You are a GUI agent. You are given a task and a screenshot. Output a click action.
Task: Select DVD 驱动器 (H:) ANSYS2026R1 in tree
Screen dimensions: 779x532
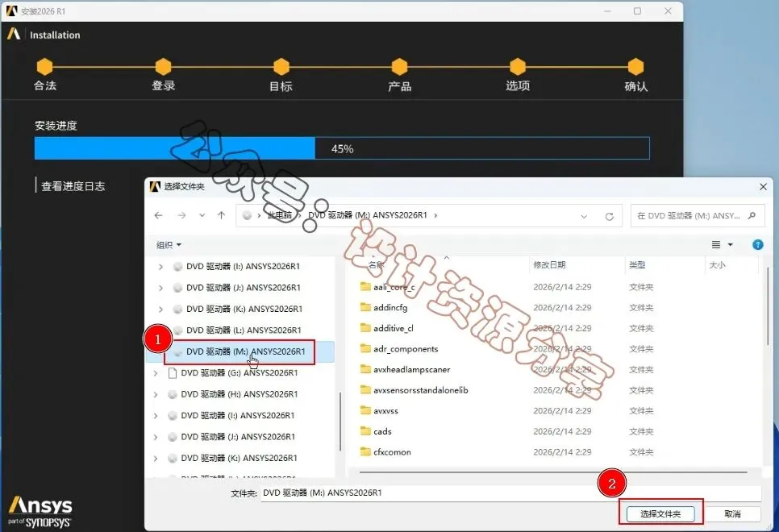click(240, 394)
